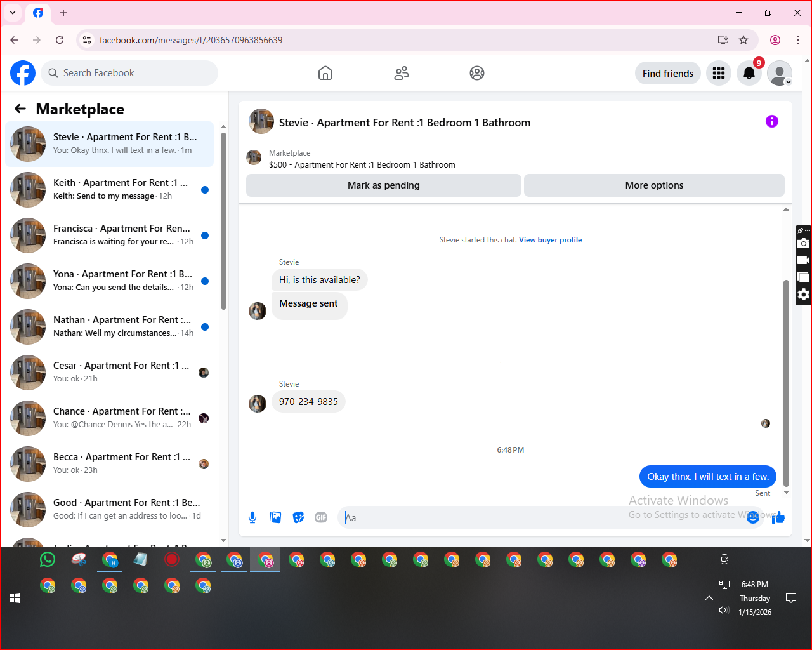812x650 pixels.
Task: Open More options for the listing
Action: pos(654,185)
